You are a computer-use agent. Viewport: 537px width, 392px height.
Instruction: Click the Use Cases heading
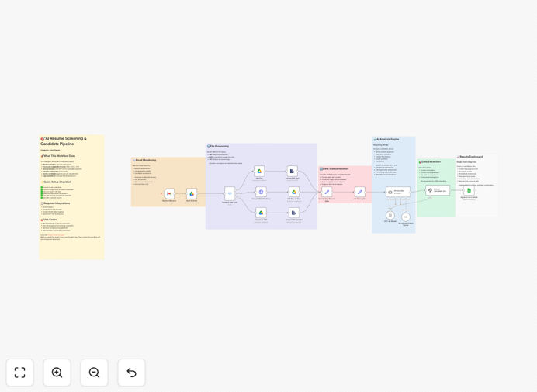coord(49,220)
